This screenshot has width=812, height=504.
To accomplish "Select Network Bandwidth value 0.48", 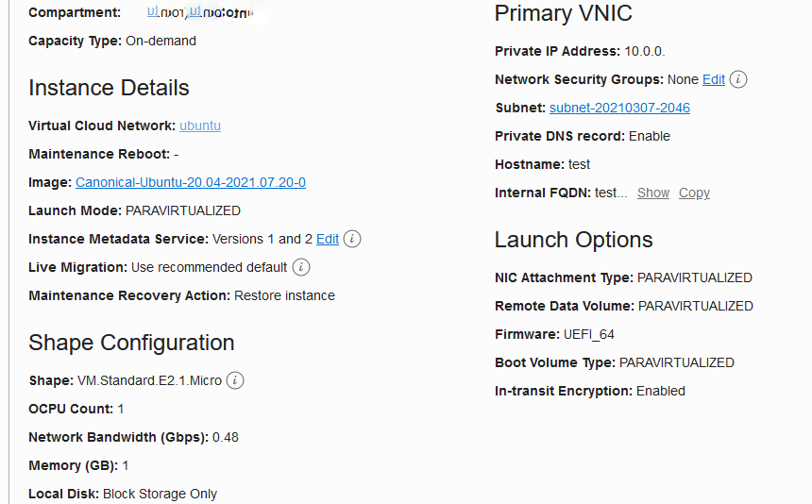I will [226, 437].
